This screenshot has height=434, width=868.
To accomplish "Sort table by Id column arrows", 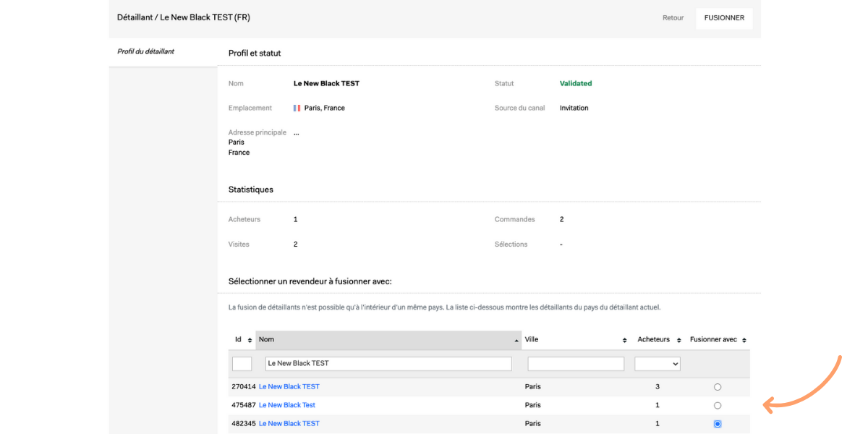I will (x=250, y=340).
